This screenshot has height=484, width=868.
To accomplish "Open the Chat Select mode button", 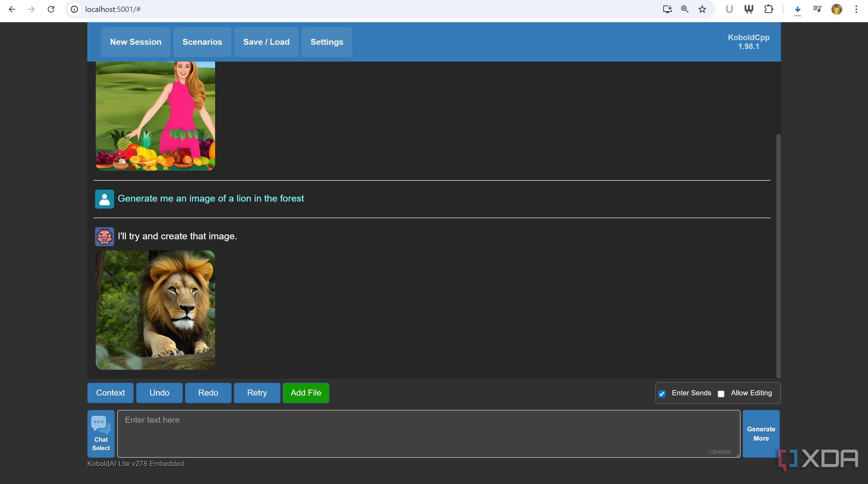I will (x=101, y=434).
